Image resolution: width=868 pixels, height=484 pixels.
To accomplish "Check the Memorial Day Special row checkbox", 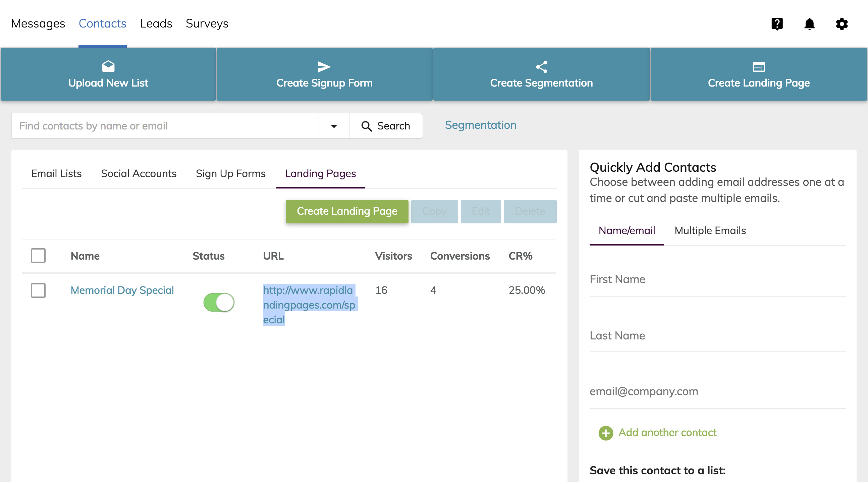I will click(38, 290).
